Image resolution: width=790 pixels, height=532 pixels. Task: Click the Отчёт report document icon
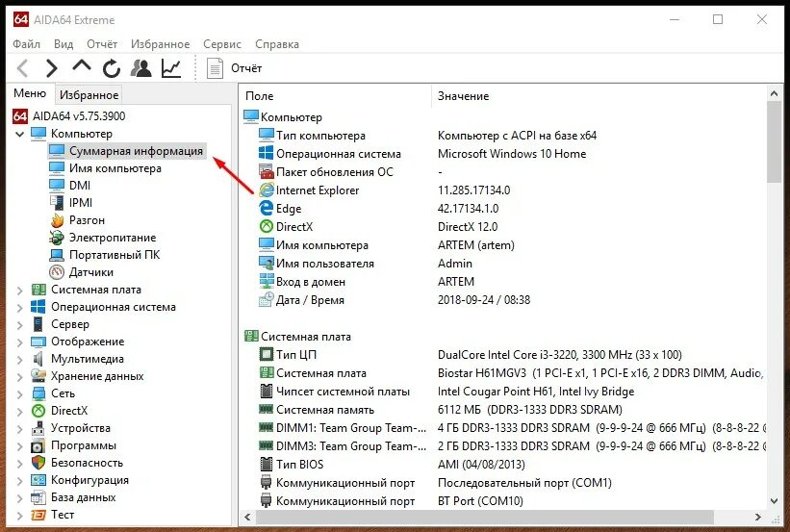[216, 68]
